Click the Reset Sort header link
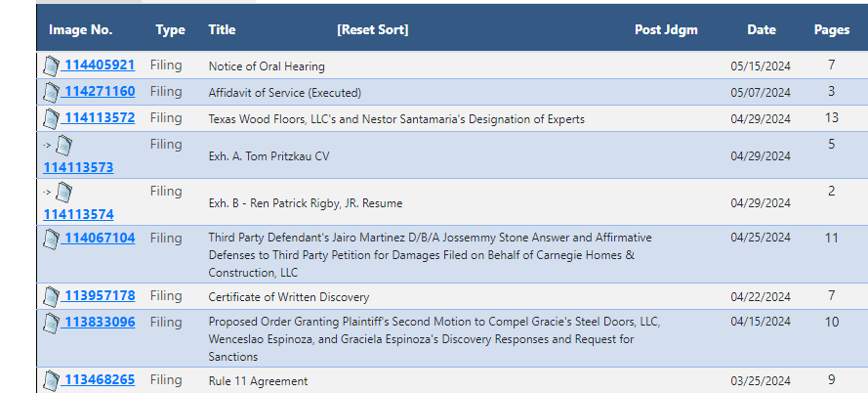Viewport: 868px width, 393px height. point(373,29)
